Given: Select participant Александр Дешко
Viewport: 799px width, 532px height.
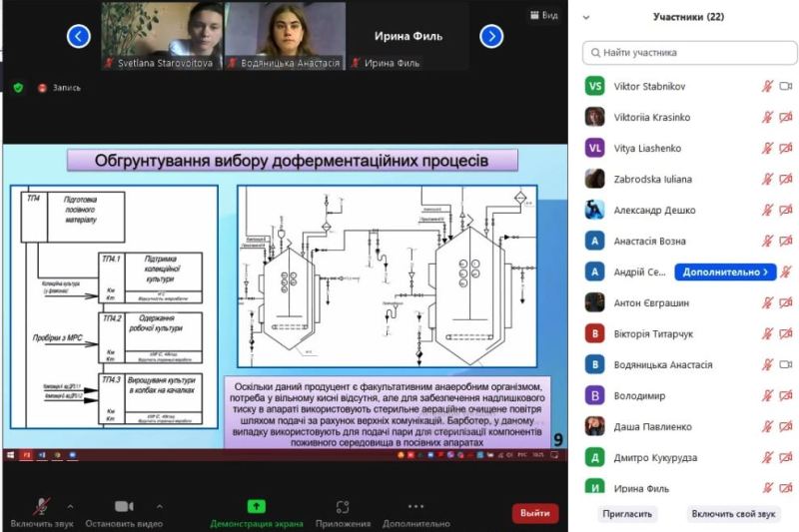Looking at the screenshot, I should [x=689, y=210].
